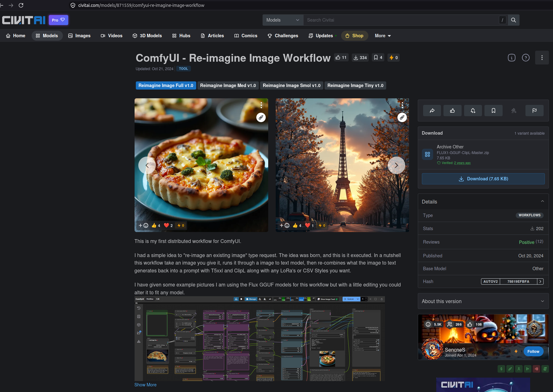Add a reaction to the Eiffel Tower image
The width and height of the screenshot is (553, 392).
click(x=284, y=225)
